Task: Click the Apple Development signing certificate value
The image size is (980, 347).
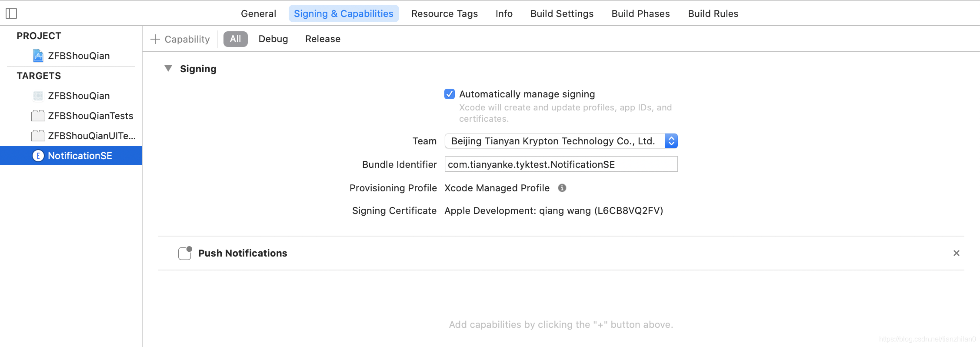Action: (553, 210)
